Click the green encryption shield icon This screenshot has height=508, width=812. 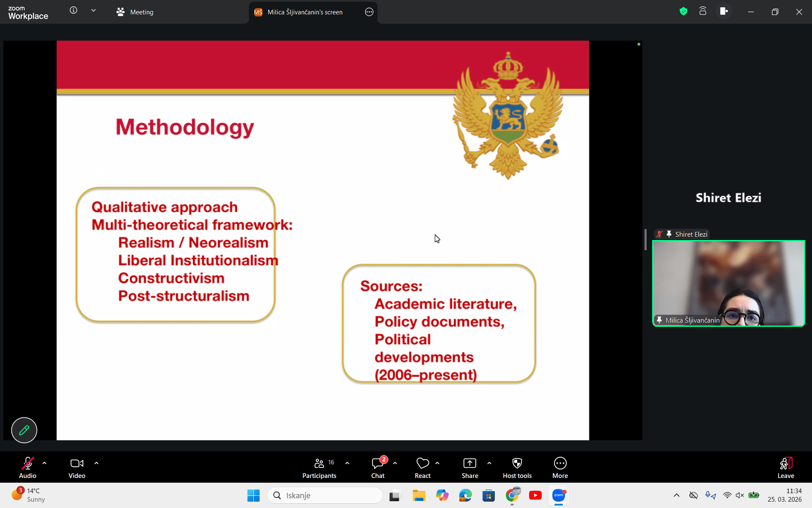(x=683, y=11)
